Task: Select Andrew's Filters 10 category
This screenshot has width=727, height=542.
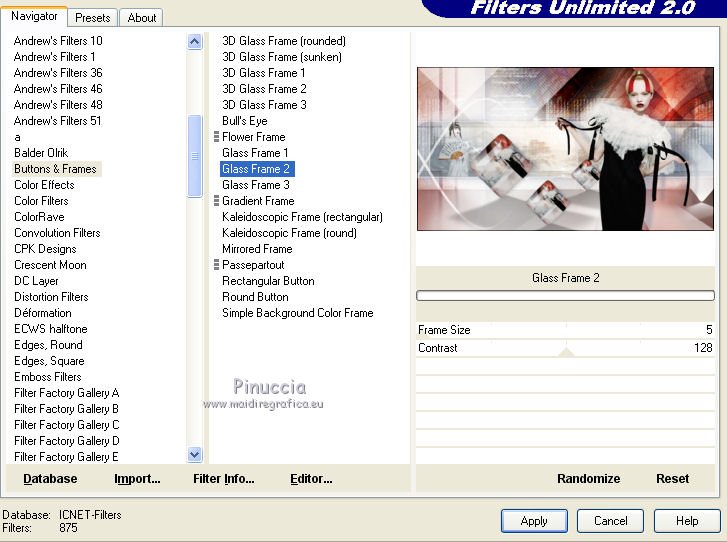Action: click(x=58, y=41)
